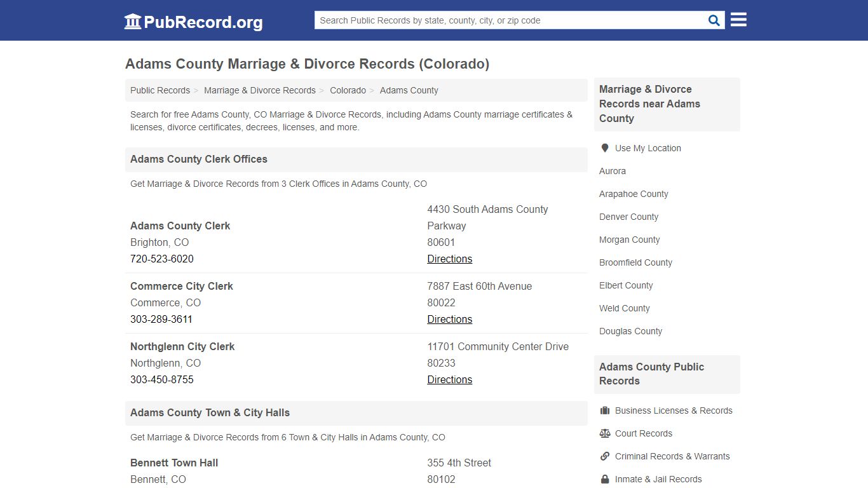The height and width of the screenshot is (488, 868).
Task: Click Adams County Town & City Halls header
Action: [x=210, y=412]
